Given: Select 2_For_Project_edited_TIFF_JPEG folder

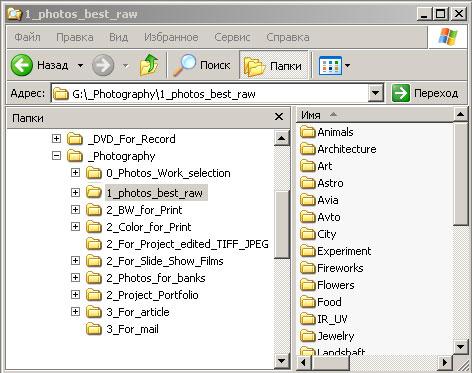Looking at the screenshot, I should point(187,244).
